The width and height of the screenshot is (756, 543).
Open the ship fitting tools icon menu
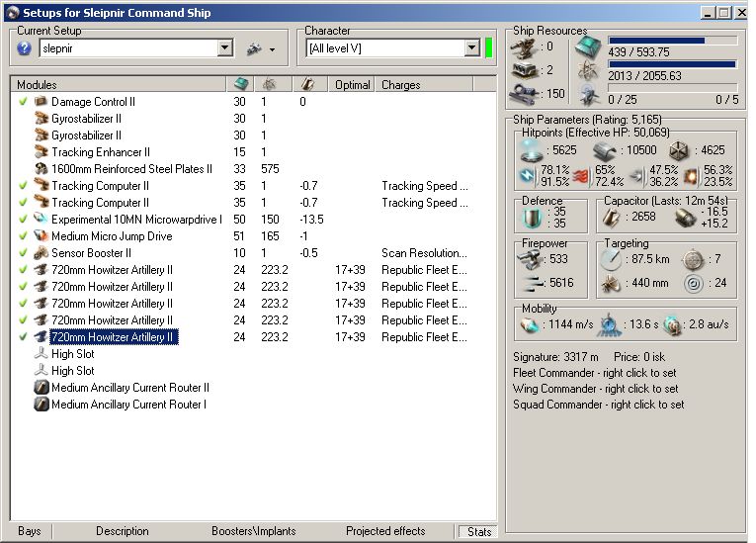(x=254, y=48)
